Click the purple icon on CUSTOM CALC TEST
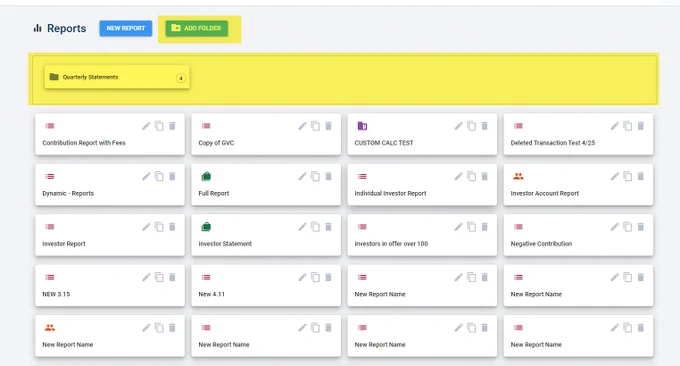The image size is (680, 366). tap(362, 126)
